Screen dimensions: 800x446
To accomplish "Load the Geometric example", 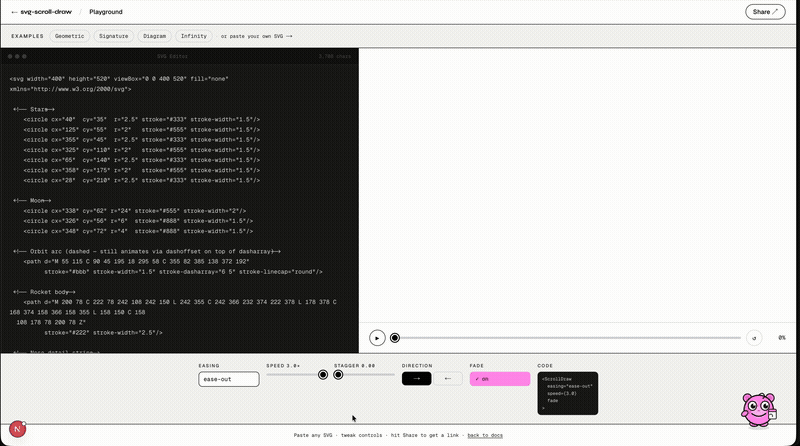I will pyautogui.click(x=69, y=36).
